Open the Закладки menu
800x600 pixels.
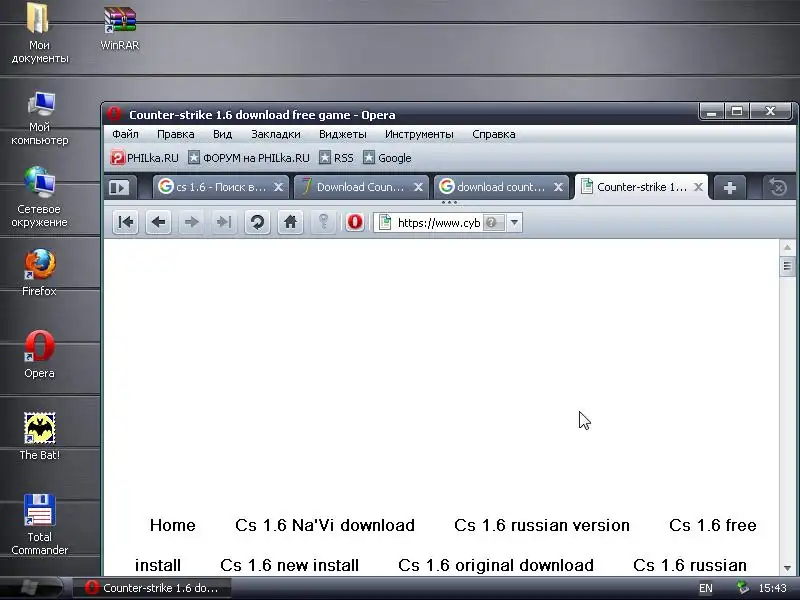click(x=276, y=134)
